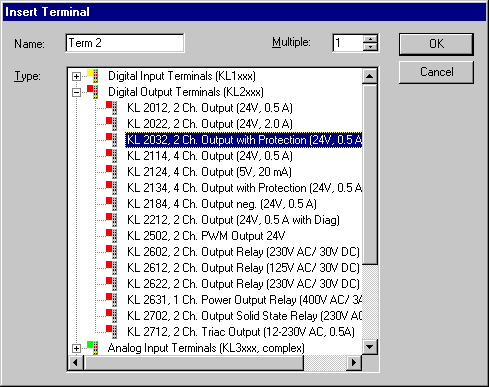Select 'KL 2212, 2 Ch. Output with Diag'

[x=233, y=220]
